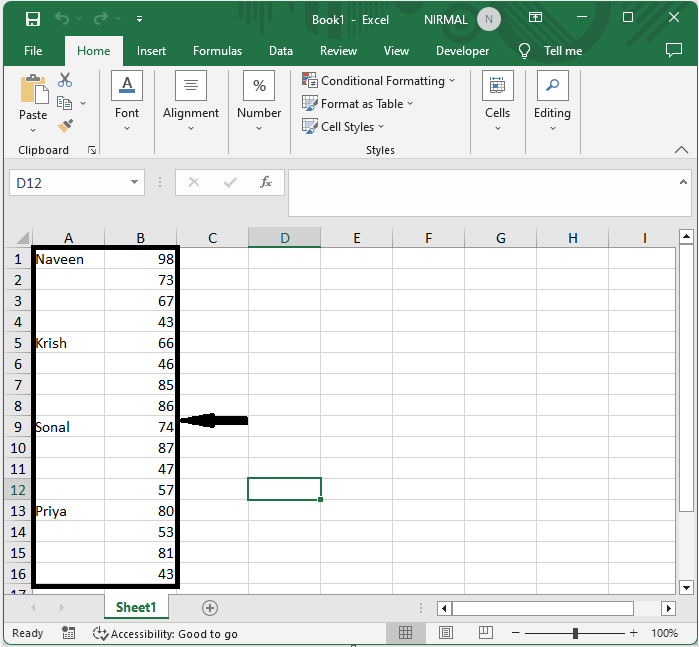Expand the Paste options arrow

tap(33, 130)
